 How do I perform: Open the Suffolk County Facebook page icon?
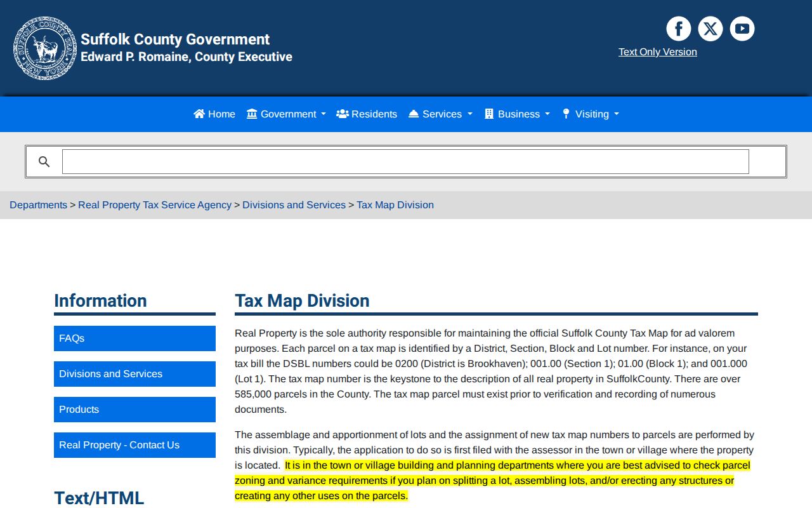[x=678, y=29]
